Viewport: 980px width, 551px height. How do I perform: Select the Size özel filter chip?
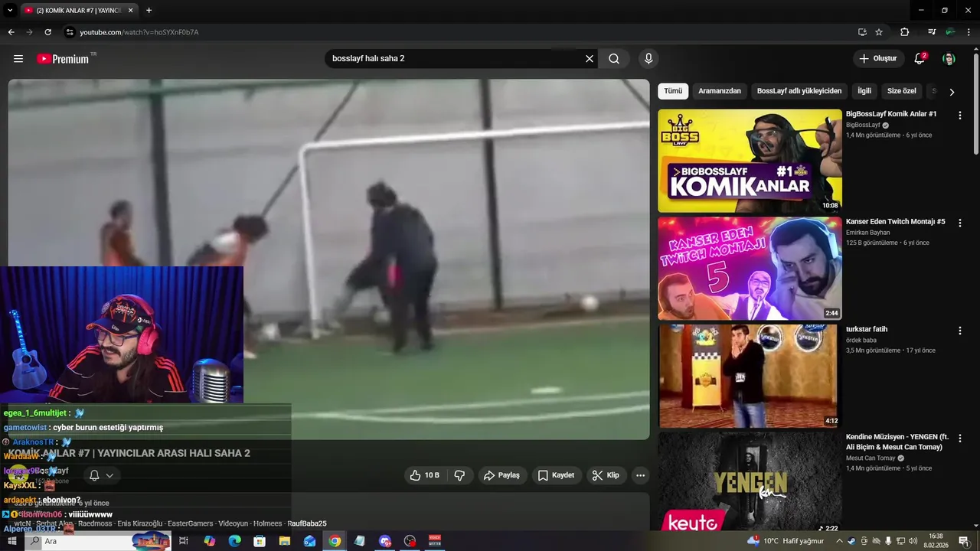pos(902,91)
